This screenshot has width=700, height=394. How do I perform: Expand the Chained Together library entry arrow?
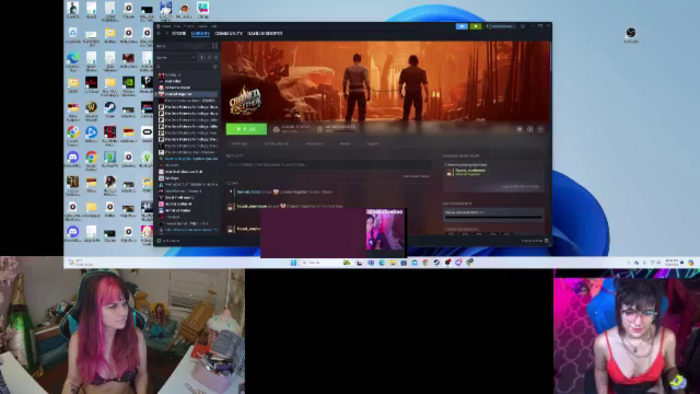point(156,94)
